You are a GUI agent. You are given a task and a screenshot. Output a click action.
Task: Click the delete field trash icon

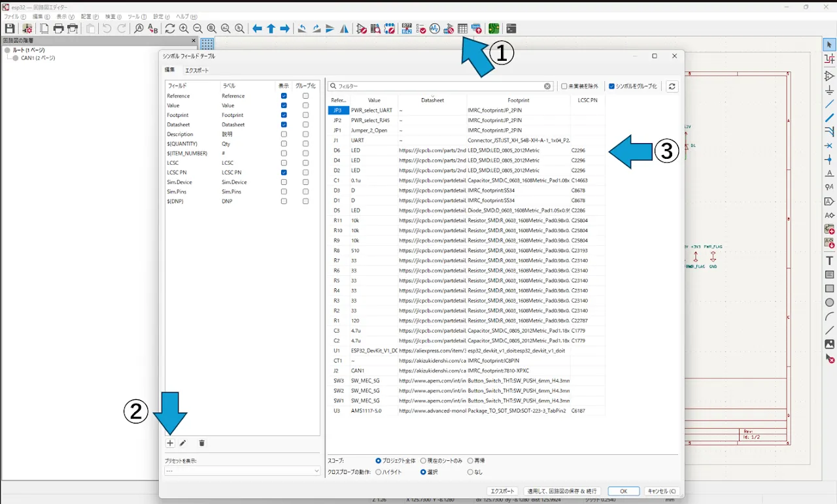[x=201, y=443]
